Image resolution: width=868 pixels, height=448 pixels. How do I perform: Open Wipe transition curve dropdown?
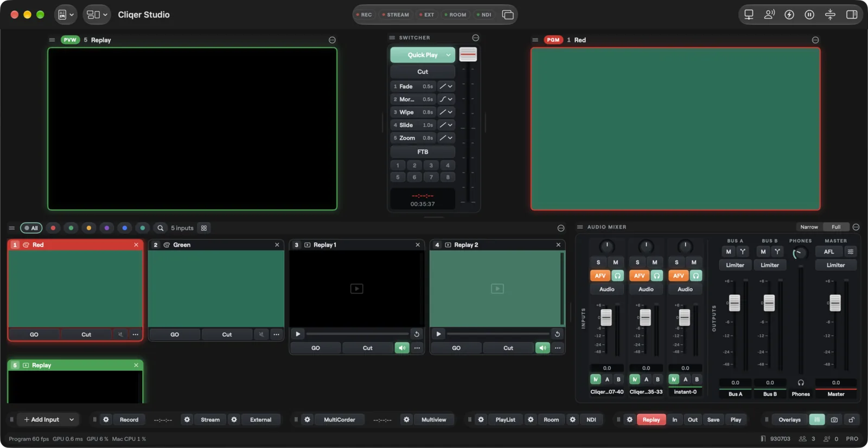[x=446, y=112]
